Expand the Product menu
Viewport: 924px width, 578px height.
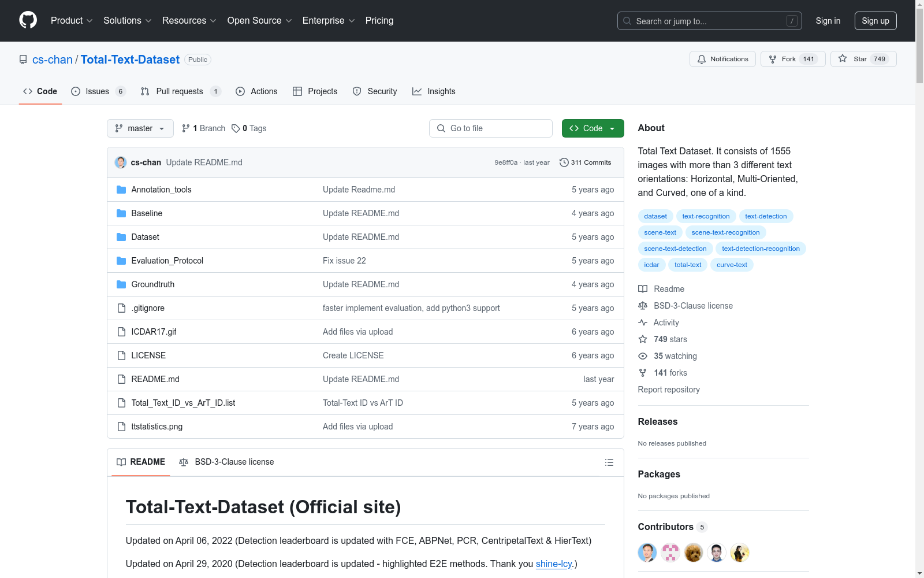(x=72, y=20)
